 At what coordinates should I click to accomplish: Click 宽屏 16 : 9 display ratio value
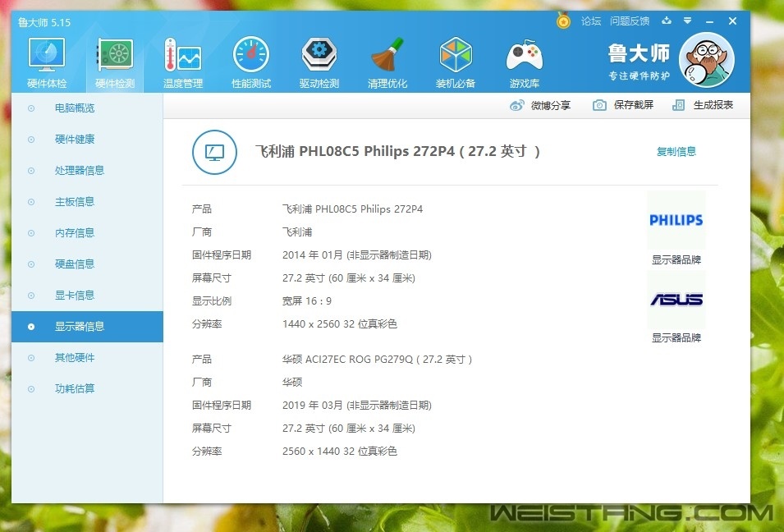click(307, 301)
